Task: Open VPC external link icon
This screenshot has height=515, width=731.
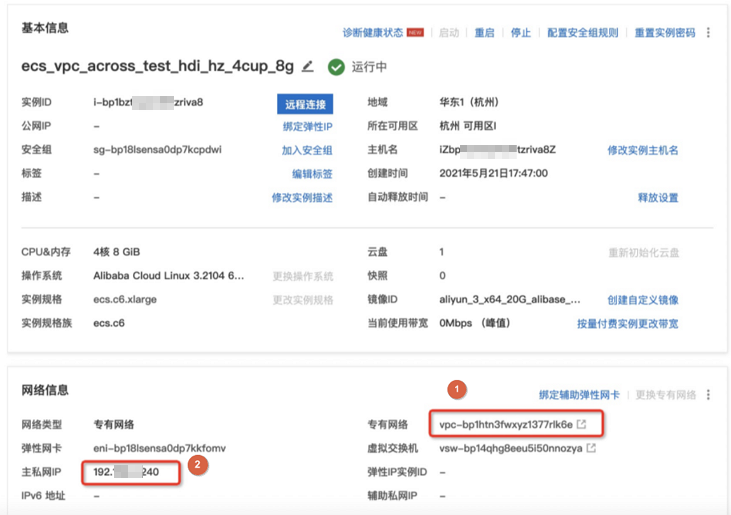Action: coord(581,424)
